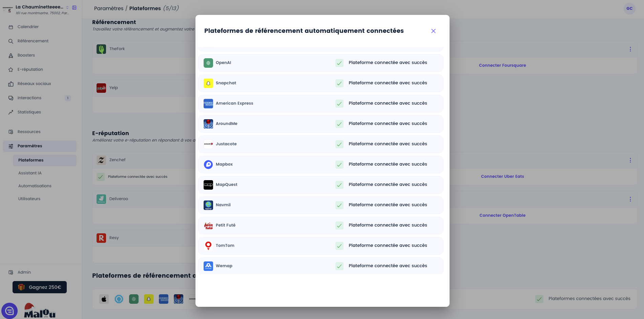
Task: Click the Connecter Foursquare link
Action: click(502, 65)
